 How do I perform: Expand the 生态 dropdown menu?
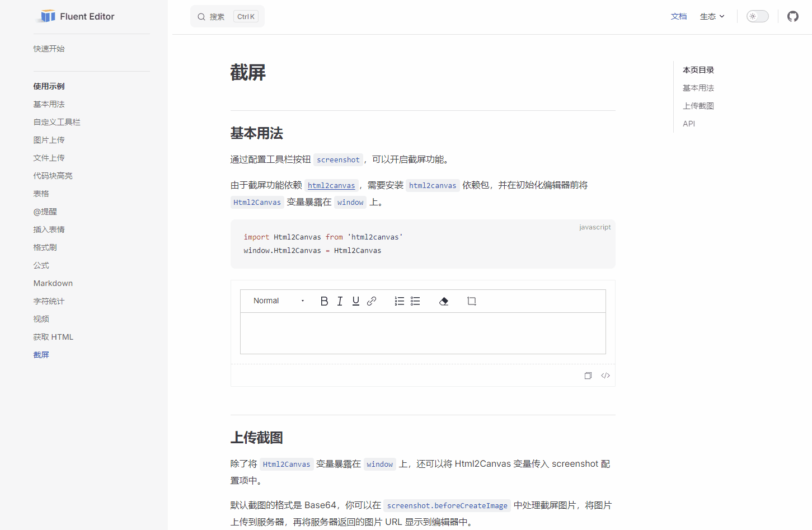click(712, 16)
